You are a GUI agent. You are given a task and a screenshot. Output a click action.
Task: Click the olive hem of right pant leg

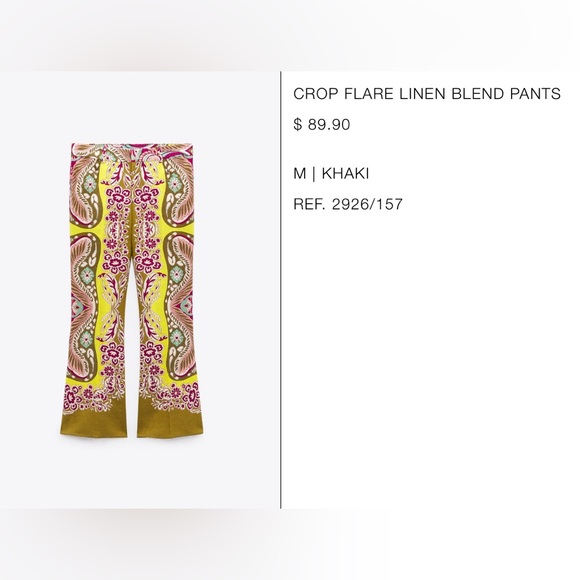[170, 425]
